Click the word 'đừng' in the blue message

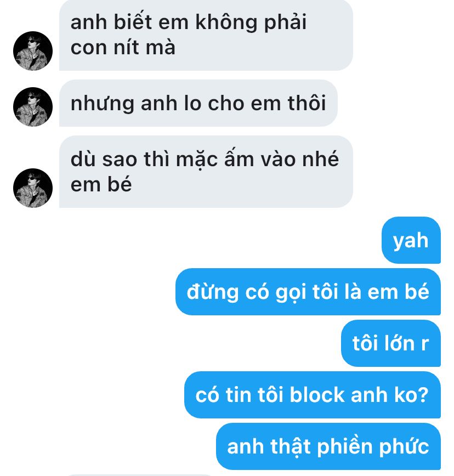pos(212,292)
